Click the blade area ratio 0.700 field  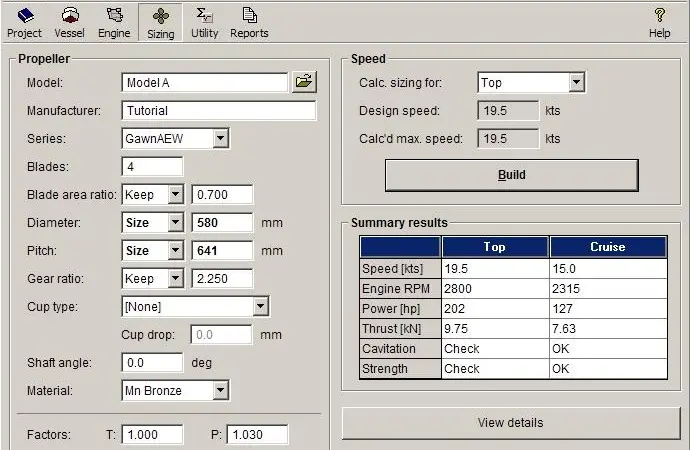pyautogui.click(x=222, y=194)
